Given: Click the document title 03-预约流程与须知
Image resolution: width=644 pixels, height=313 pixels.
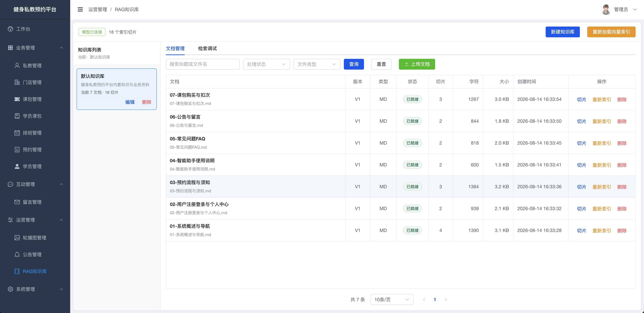Looking at the screenshot, I should (190, 182).
